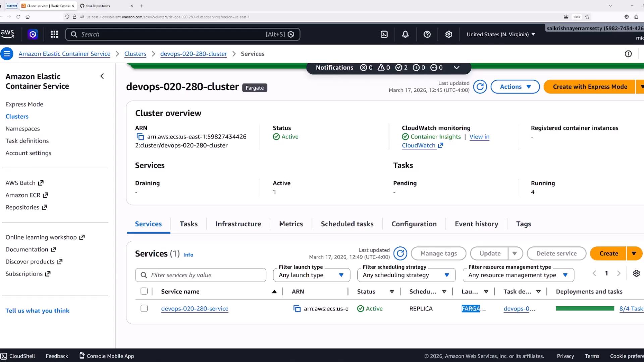Open Services Info link
644x362 pixels.
click(x=188, y=255)
